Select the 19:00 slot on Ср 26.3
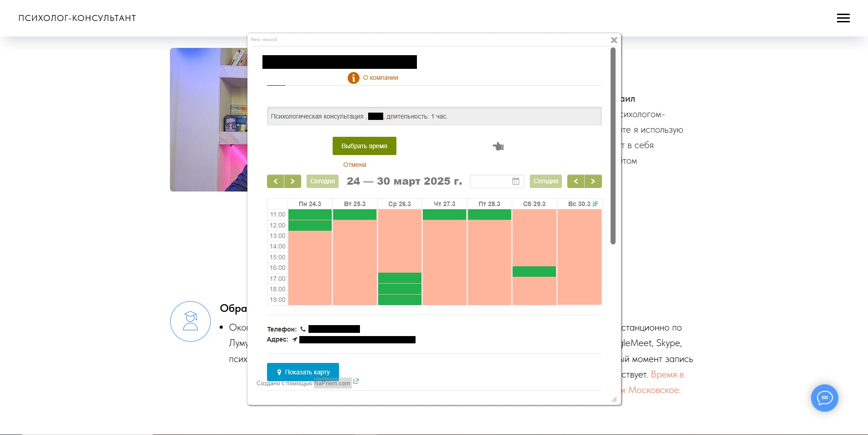Screen dimensions: 868x435 [x=400, y=300]
